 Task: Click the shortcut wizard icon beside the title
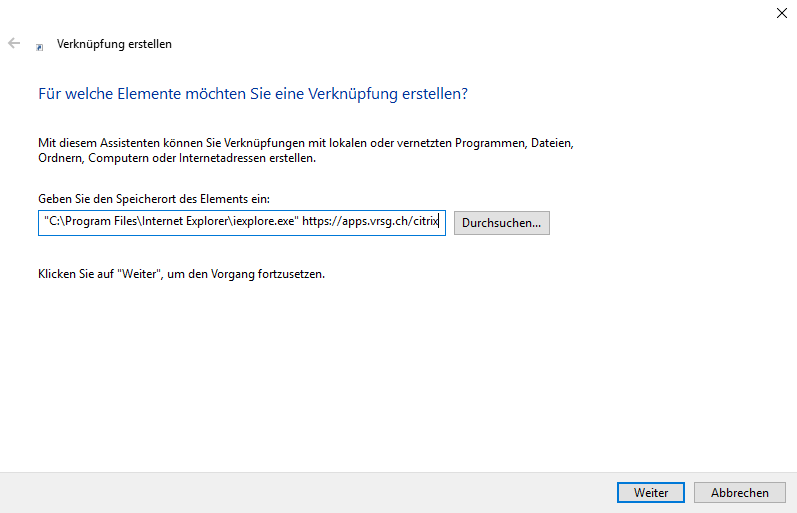pyautogui.click(x=40, y=46)
